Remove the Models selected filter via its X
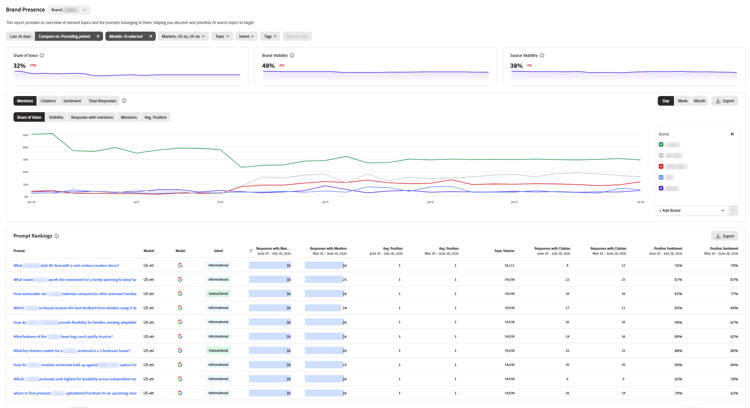The height and width of the screenshot is (408, 750). [151, 36]
